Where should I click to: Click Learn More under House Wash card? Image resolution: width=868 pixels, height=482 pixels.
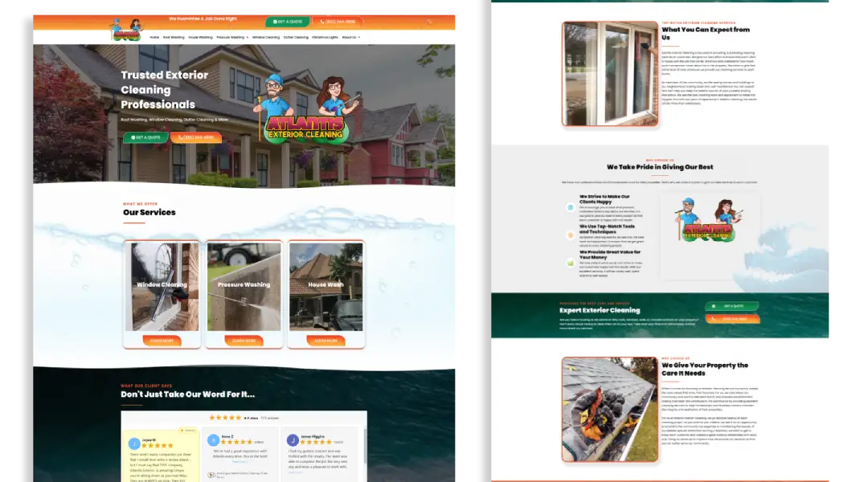point(325,340)
